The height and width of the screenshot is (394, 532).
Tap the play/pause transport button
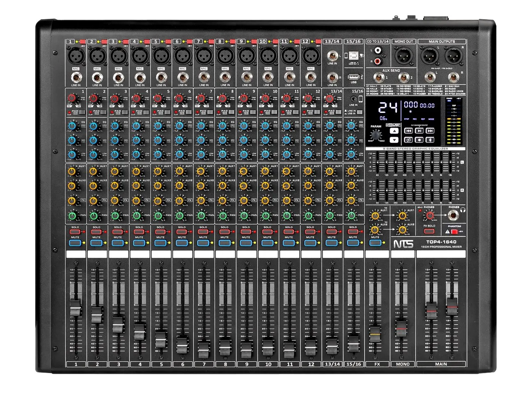[x=420, y=131]
